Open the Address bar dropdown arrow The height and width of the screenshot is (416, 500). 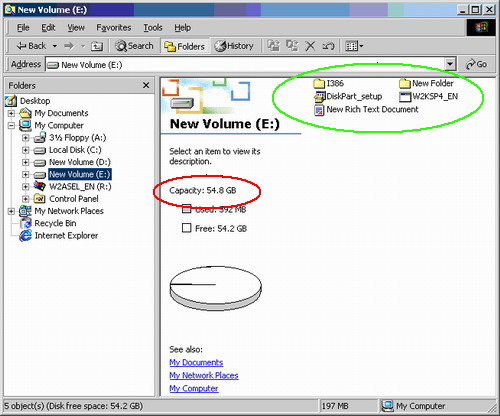[x=450, y=64]
